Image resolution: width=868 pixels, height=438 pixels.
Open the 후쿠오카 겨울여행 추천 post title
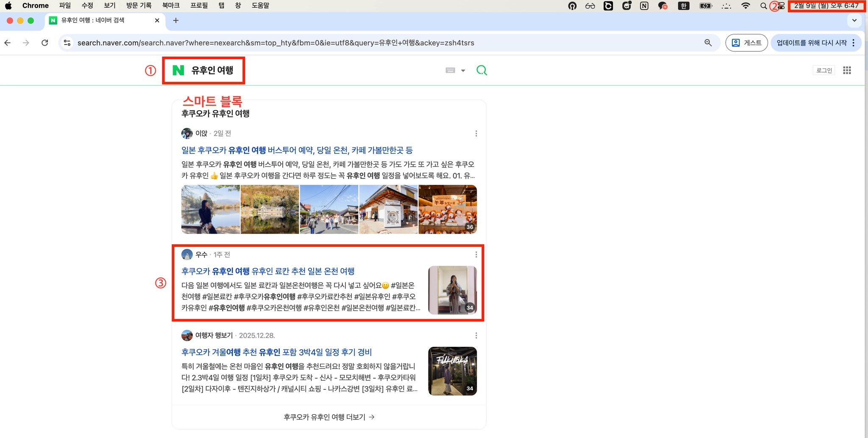click(277, 352)
